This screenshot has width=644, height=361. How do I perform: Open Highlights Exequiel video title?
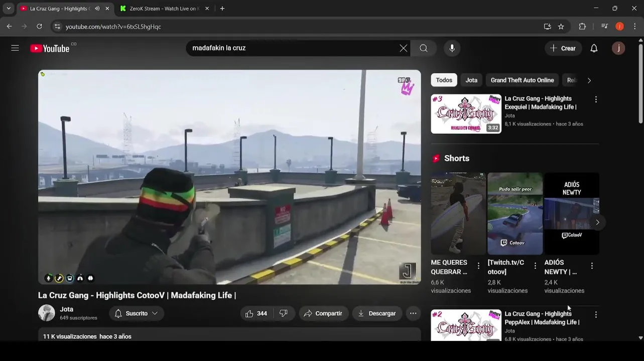pyautogui.click(x=541, y=103)
